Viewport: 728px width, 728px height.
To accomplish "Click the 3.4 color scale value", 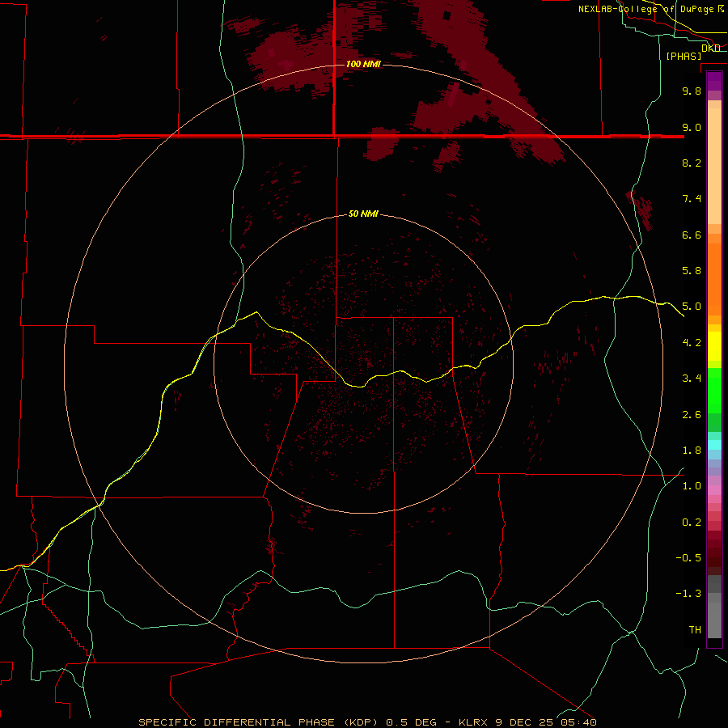I will pos(692,379).
